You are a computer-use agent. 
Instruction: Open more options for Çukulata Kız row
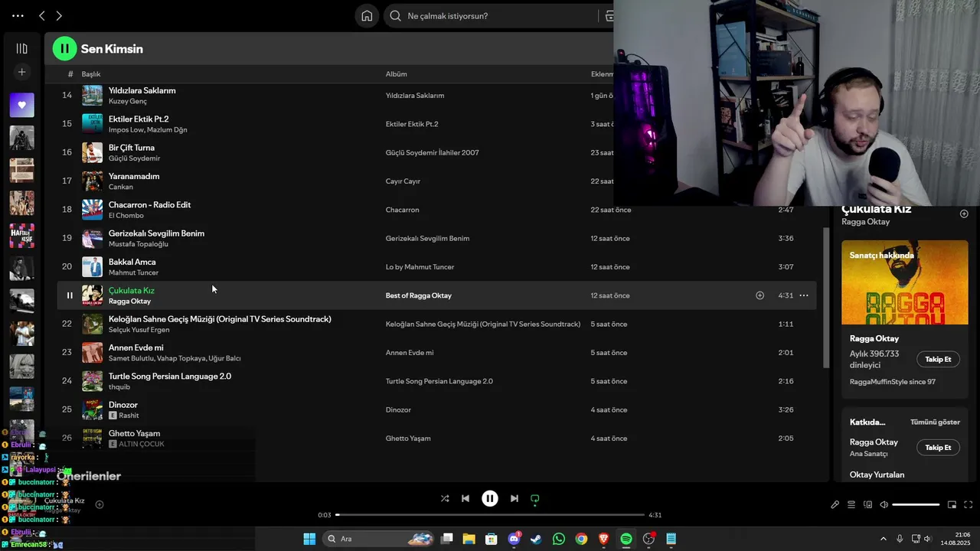coord(804,295)
